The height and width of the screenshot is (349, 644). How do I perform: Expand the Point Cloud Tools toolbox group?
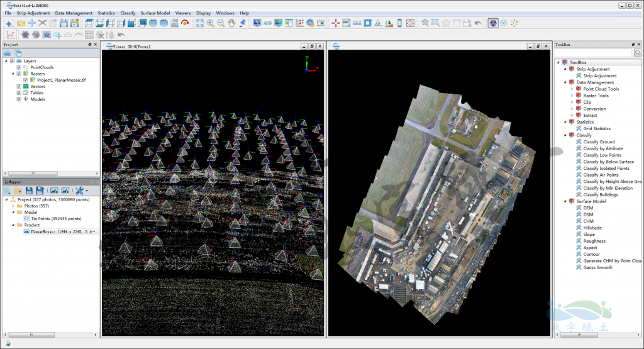point(572,89)
